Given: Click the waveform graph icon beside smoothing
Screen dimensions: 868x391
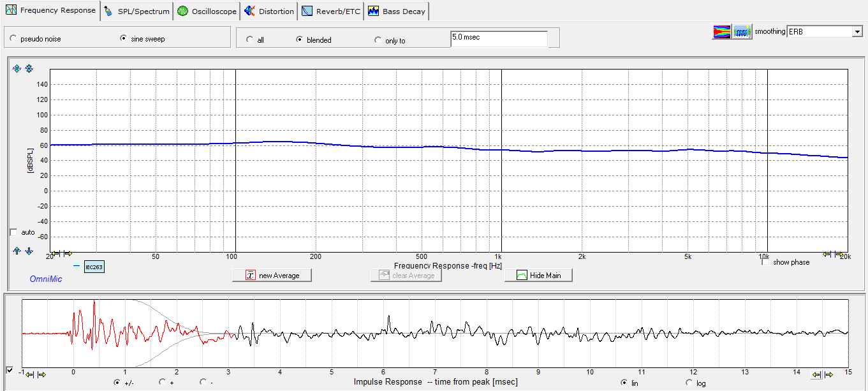Looking at the screenshot, I should click(x=742, y=32).
